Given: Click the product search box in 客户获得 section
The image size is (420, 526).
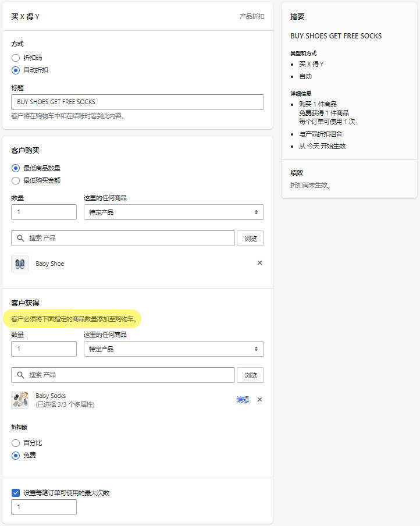Looking at the screenshot, I should (x=123, y=375).
